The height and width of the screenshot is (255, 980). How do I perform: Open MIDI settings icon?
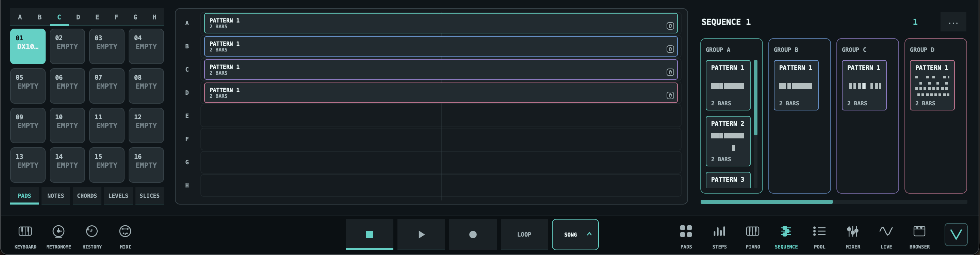pos(125,231)
